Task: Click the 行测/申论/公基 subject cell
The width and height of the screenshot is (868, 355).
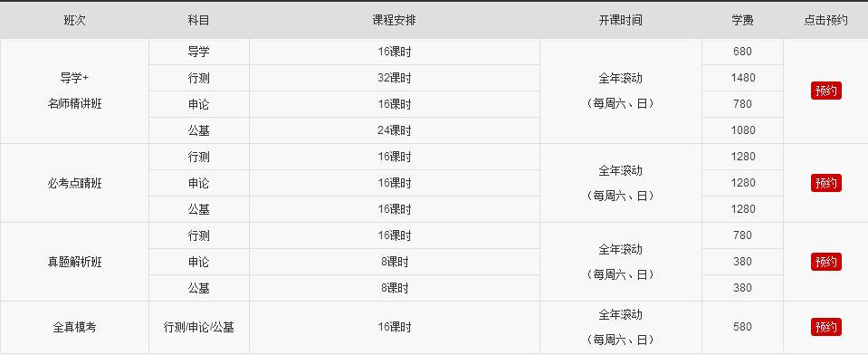Action: click(199, 327)
